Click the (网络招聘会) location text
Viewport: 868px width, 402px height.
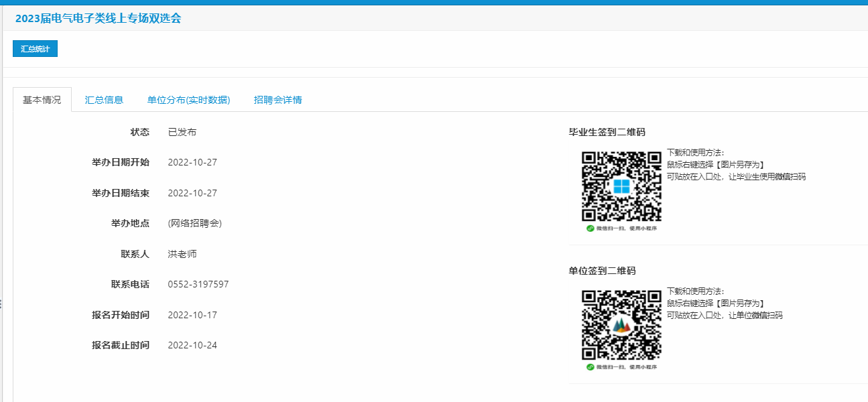[x=195, y=223]
